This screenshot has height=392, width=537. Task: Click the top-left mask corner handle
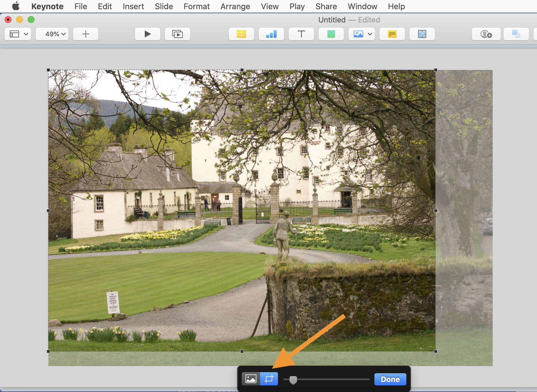pyautogui.click(x=48, y=70)
